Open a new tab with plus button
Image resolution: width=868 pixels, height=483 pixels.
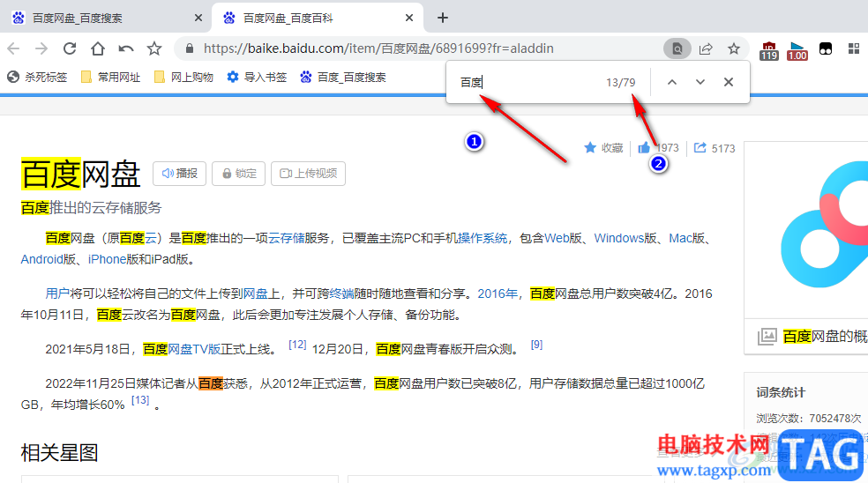(442, 18)
